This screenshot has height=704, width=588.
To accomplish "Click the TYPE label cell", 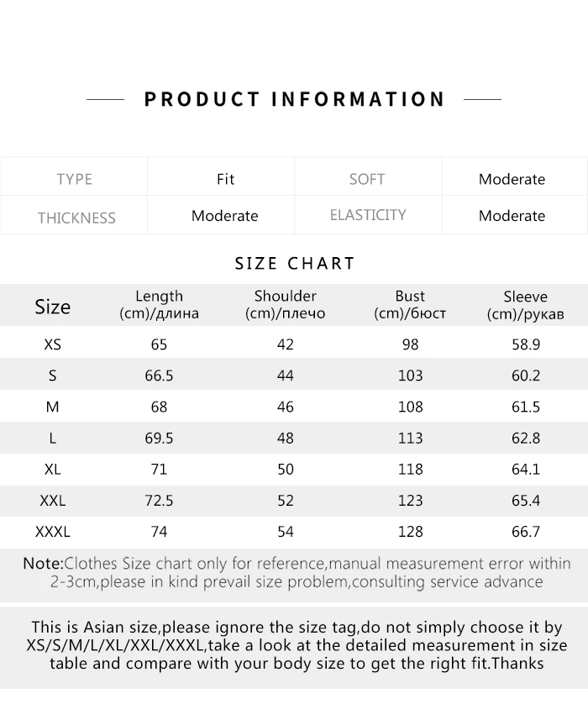I will pyautogui.click(x=74, y=179).
